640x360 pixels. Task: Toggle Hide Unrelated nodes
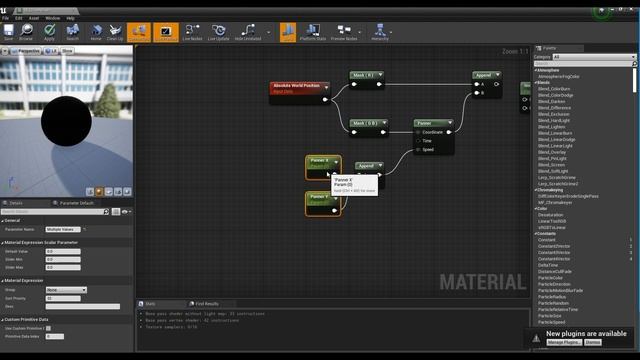[x=248, y=32]
